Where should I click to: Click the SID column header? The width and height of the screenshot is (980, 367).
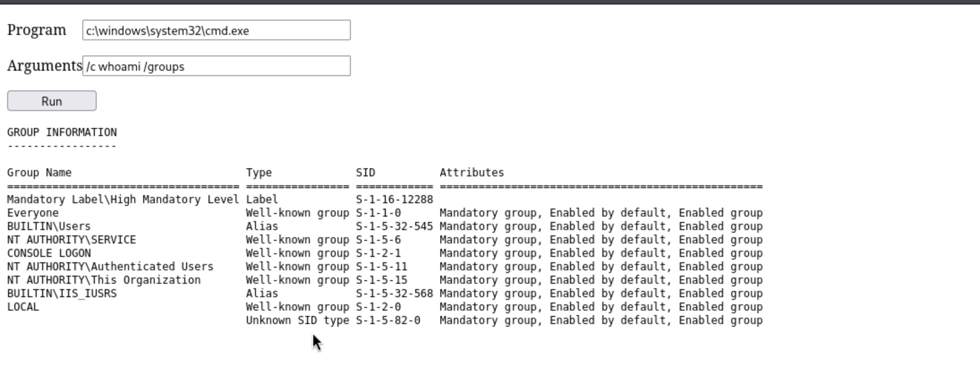[366, 173]
